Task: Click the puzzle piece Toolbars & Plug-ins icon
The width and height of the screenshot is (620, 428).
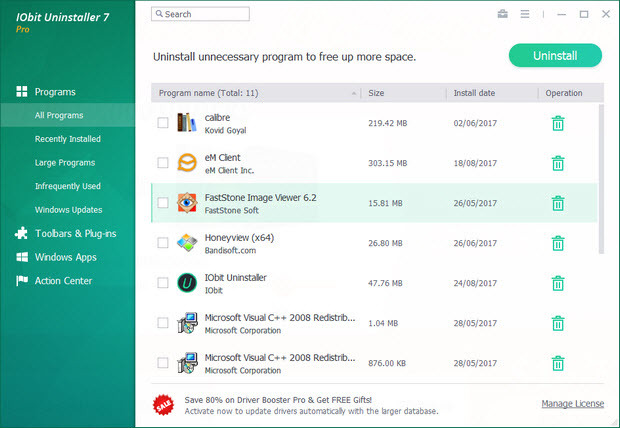Action: coord(21,233)
